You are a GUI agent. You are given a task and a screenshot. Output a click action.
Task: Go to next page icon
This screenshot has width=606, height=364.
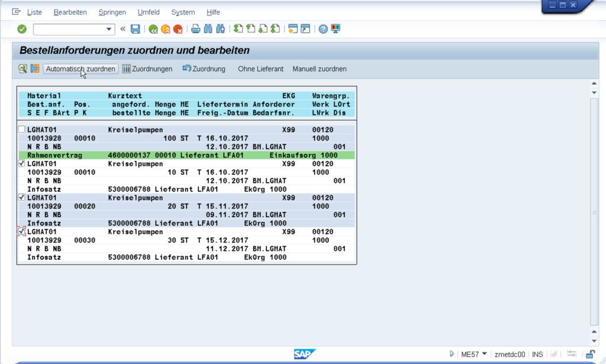click(263, 29)
